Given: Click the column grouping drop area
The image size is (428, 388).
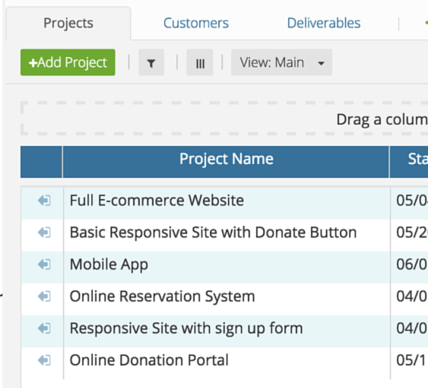Looking at the screenshot, I should [x=224, y=119].
